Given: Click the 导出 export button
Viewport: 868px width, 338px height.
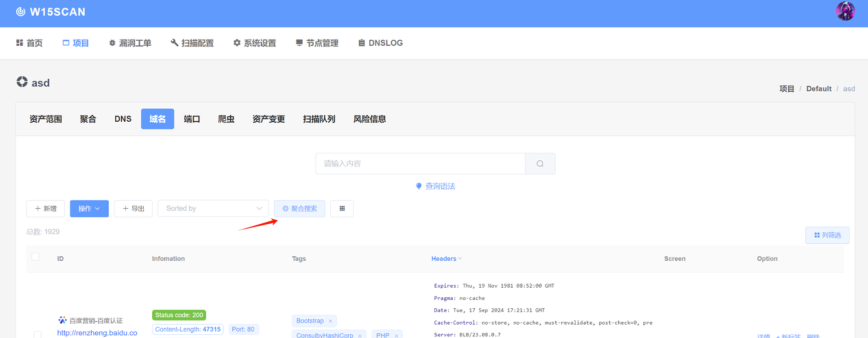Looking at the screenshot, I should coord(133,208).
